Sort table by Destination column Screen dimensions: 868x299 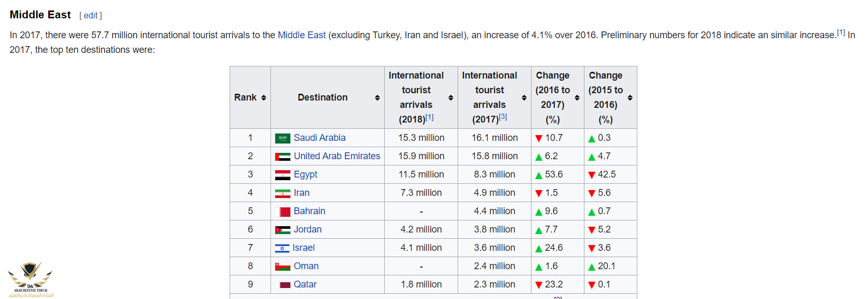[377, 98]
